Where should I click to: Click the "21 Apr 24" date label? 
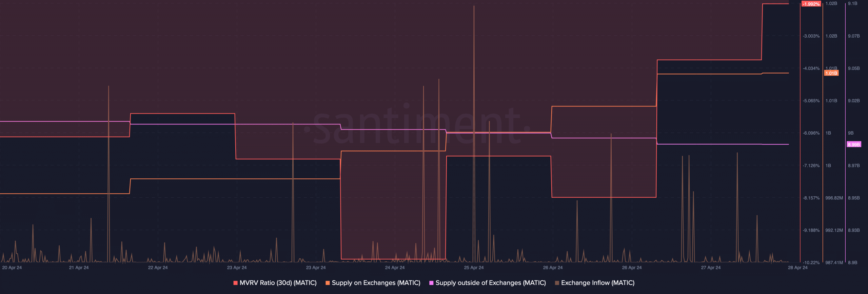click(x=79, y=268)
